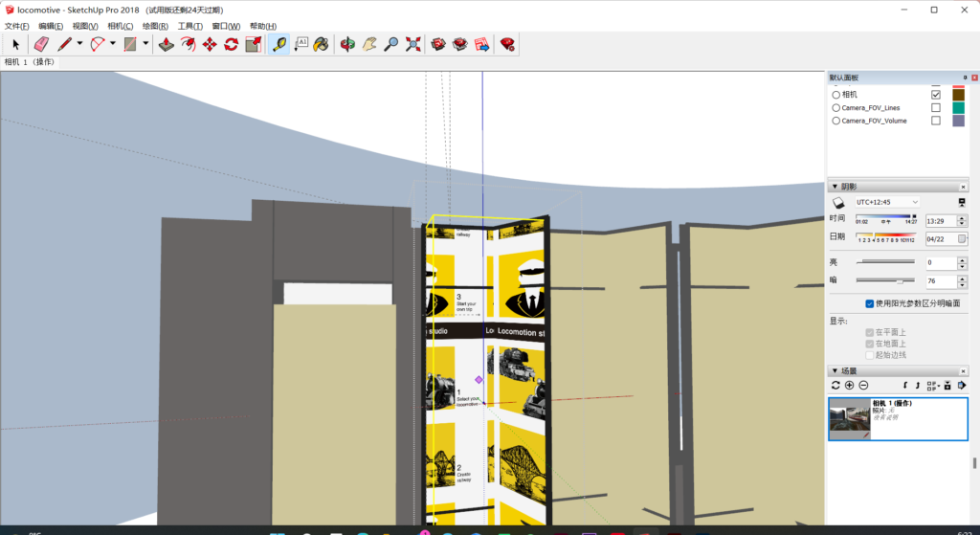Viewport: 980px width, 535px height.
Task: Select the Rotate tool
Action: [x=232, y=44]
